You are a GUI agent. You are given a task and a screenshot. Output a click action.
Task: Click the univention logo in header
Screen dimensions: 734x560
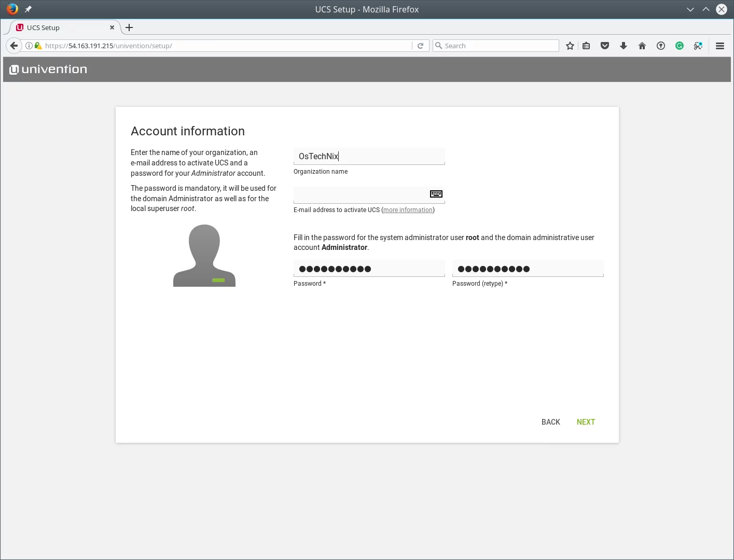48,69
